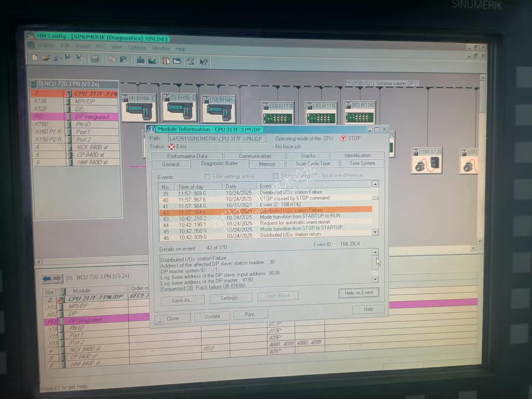Click the Catalog toolbar icon

click(166, 61)
